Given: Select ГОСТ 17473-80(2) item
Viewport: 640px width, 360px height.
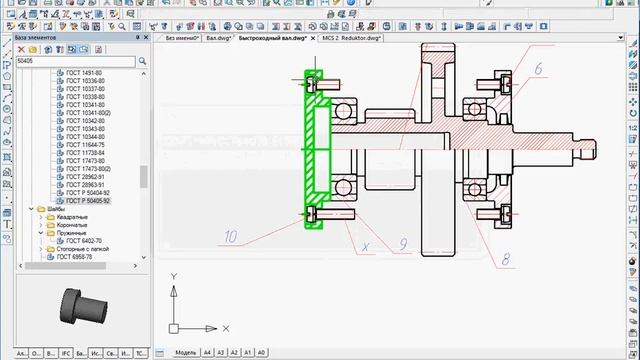Looking at the screenshot, I should pos(88,169).
